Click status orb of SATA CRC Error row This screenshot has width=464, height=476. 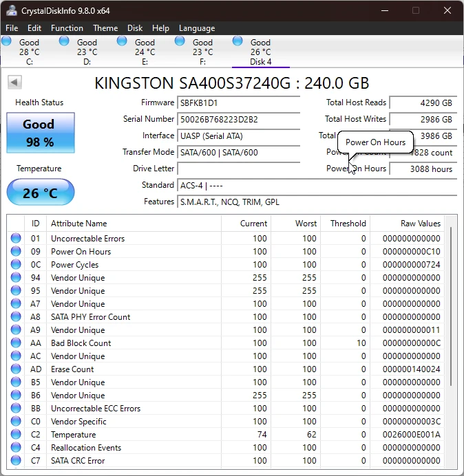point(16,460)
